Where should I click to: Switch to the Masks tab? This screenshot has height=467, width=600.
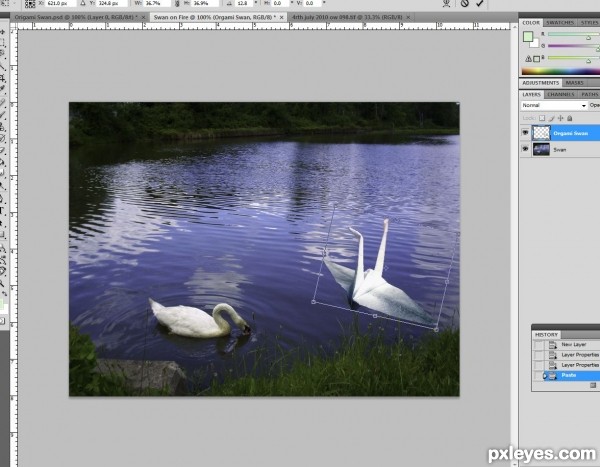pyautogui.click(x=574, y=83)
